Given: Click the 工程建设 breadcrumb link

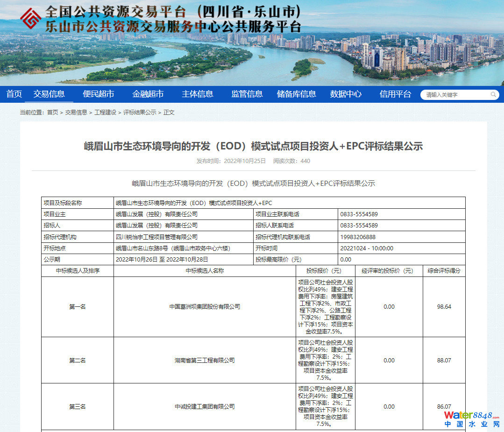Looking at the screenshot, I should (105, 112).
